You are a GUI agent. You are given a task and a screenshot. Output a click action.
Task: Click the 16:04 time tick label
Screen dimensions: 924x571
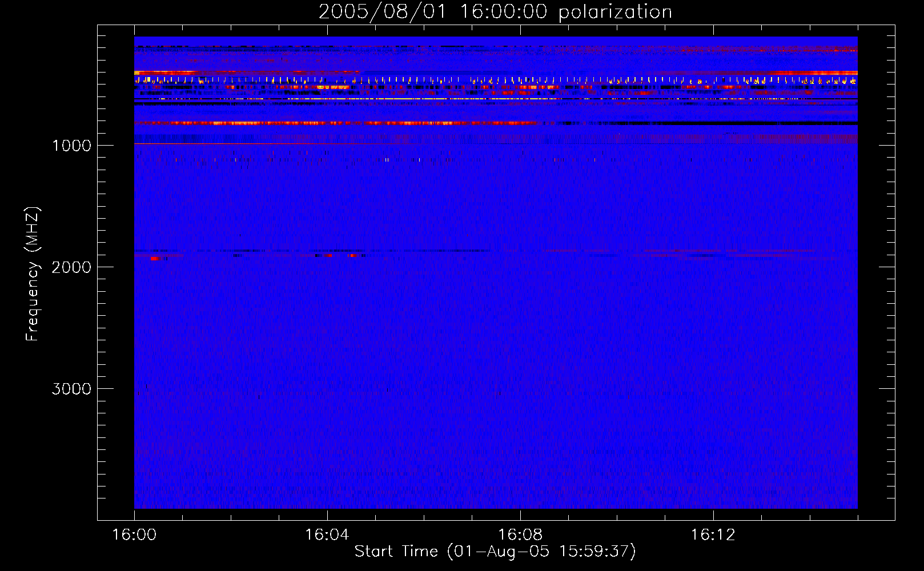point(327,535)
